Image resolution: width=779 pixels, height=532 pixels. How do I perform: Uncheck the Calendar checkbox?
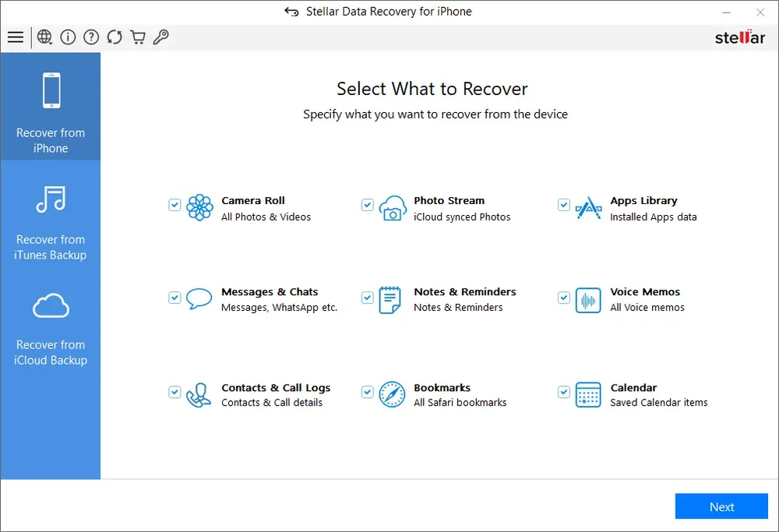point(563,392)
